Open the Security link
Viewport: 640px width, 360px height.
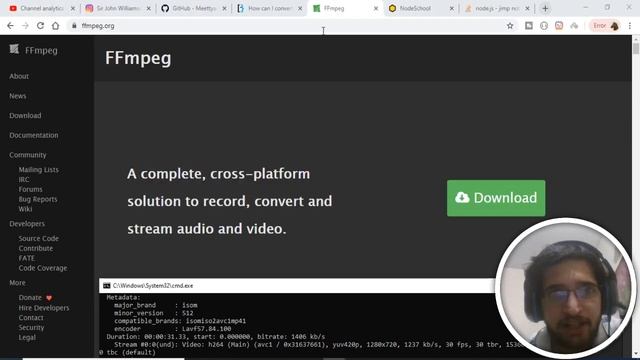click(31, 327)
